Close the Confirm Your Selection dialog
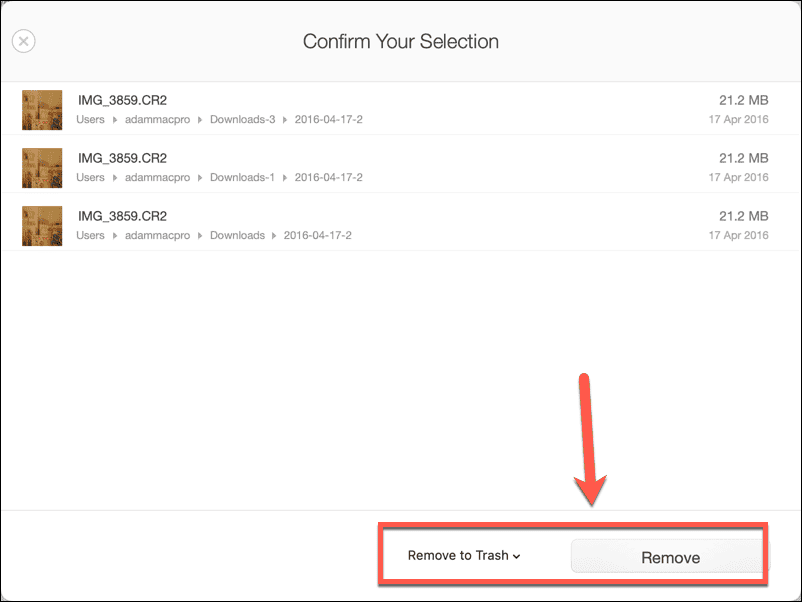Screen dimensions: 802x602 24,41
